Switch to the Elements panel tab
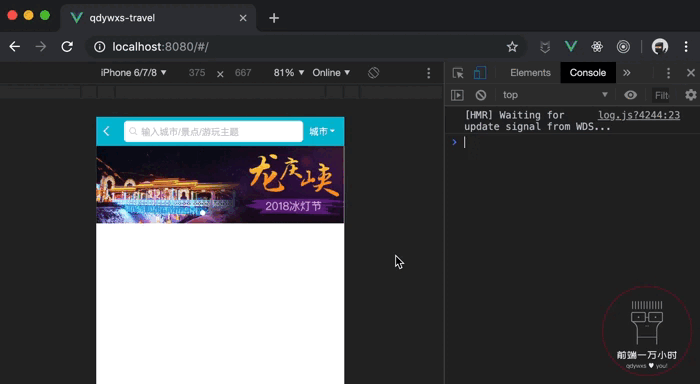 point(530,73)
